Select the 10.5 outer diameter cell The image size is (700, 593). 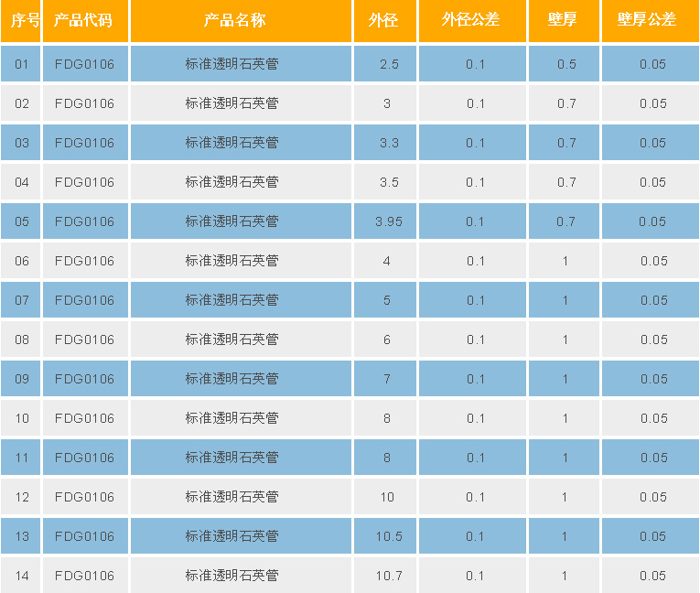(389, 536)
